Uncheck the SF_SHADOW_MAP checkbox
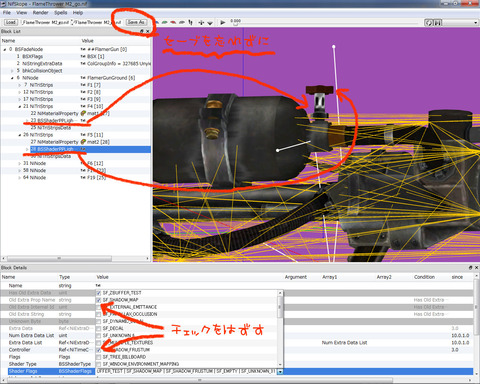This screenshot has height=384, width=480. [98, 300]
